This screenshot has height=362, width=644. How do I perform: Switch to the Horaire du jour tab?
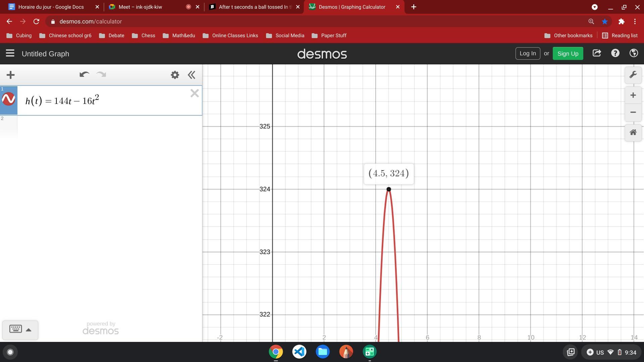(51, 7)
